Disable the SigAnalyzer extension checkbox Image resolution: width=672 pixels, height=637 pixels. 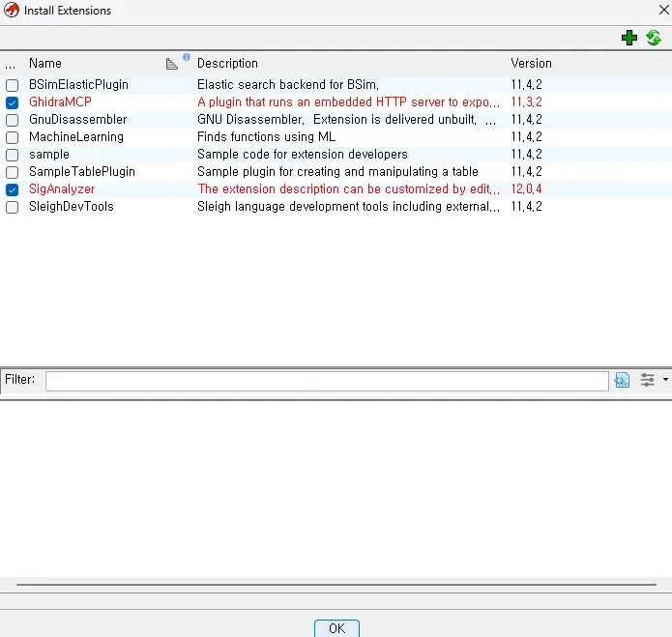[x=12, y=189]
